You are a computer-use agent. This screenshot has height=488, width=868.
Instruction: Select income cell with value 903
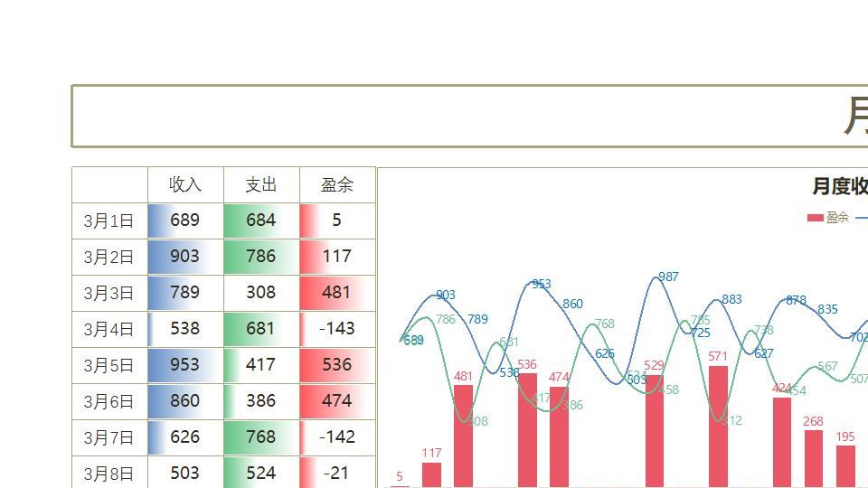coord(185,258)
